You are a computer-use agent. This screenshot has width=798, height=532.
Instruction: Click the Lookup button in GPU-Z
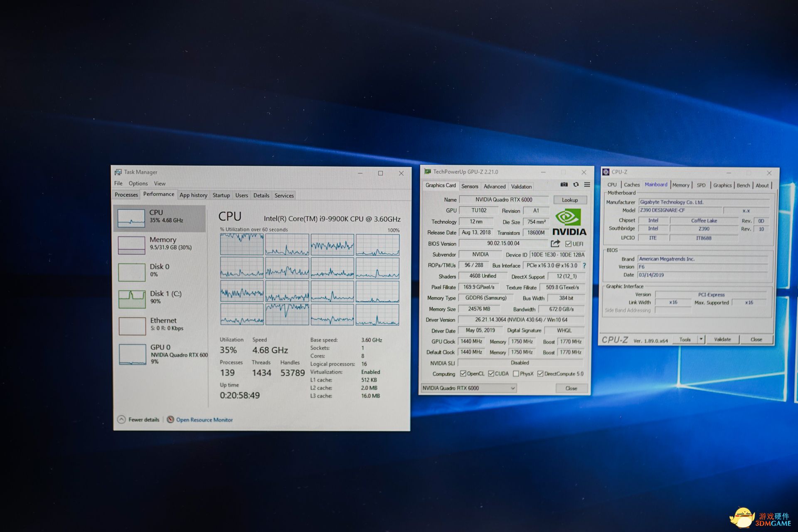click(x=570, y=200)
